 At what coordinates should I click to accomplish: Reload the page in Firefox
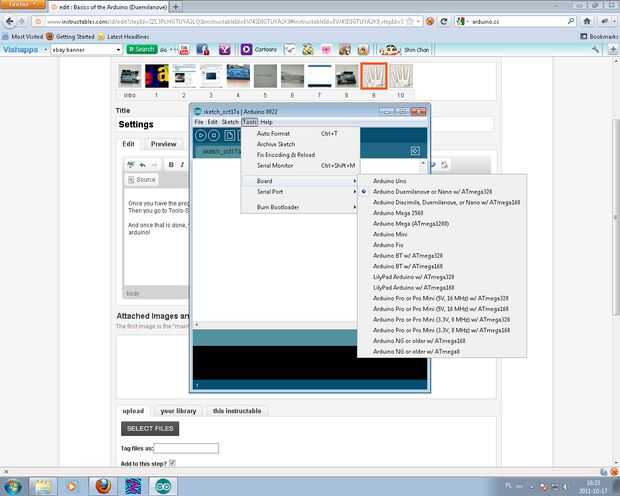click(x=444, y=21)
